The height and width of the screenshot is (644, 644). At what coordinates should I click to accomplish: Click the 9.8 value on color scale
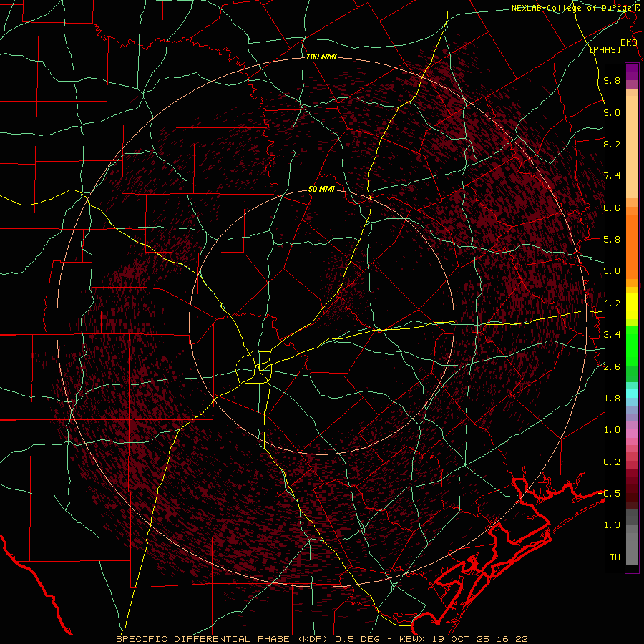(x=612, y=80)
